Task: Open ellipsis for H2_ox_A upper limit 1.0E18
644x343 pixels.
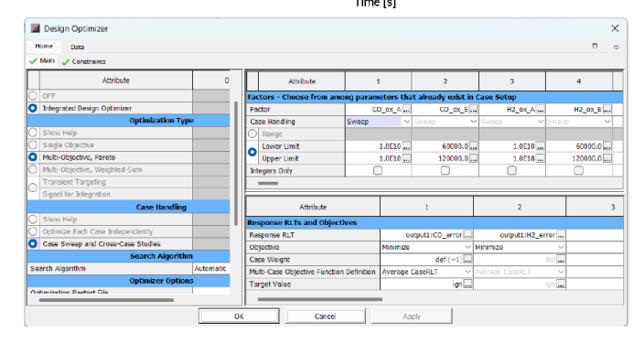Action: pos(540,158)
